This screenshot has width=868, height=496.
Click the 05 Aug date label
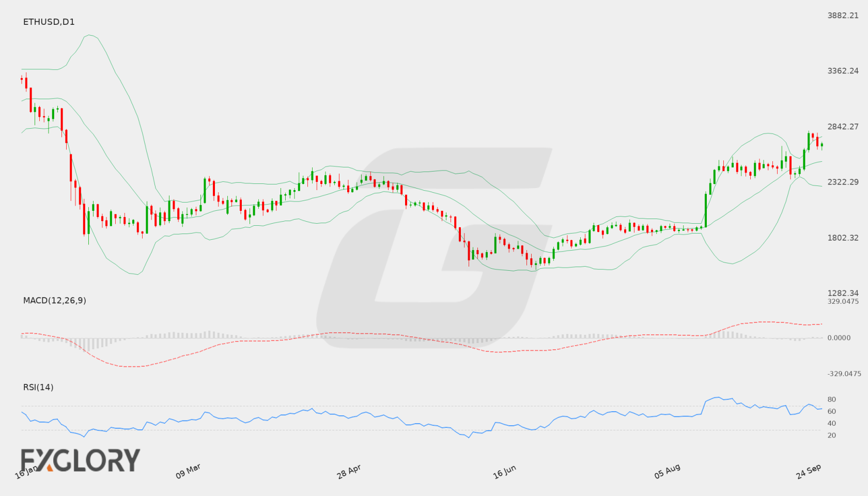point(667,471)
